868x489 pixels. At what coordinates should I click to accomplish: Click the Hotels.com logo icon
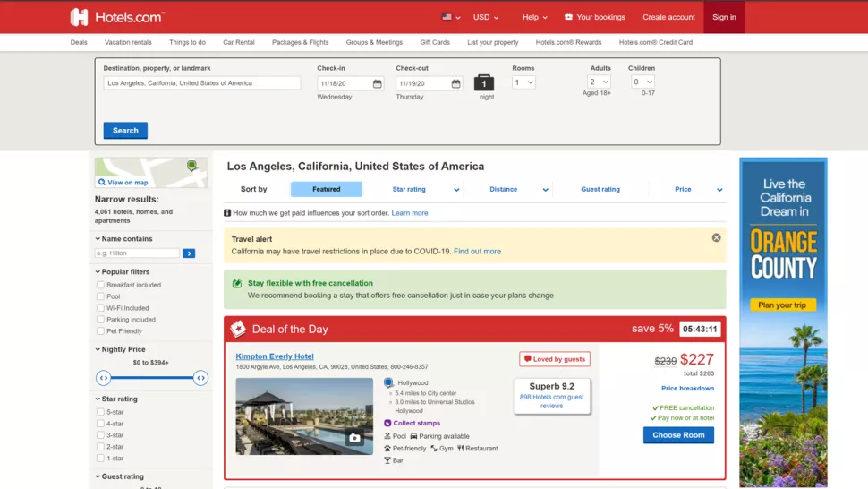click(x=80, y=17)
